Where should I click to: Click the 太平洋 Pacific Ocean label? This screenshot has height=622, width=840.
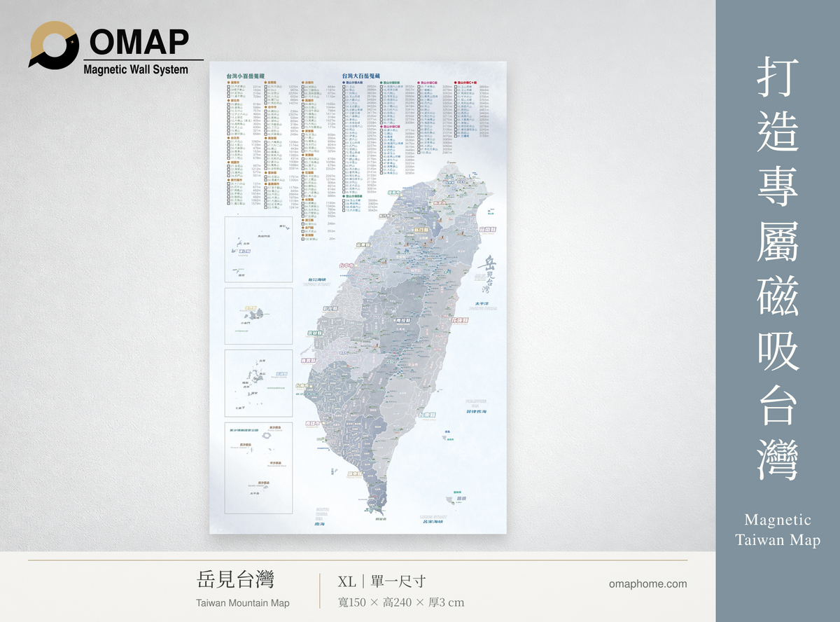pyautogui.click(x=483, y=305)
